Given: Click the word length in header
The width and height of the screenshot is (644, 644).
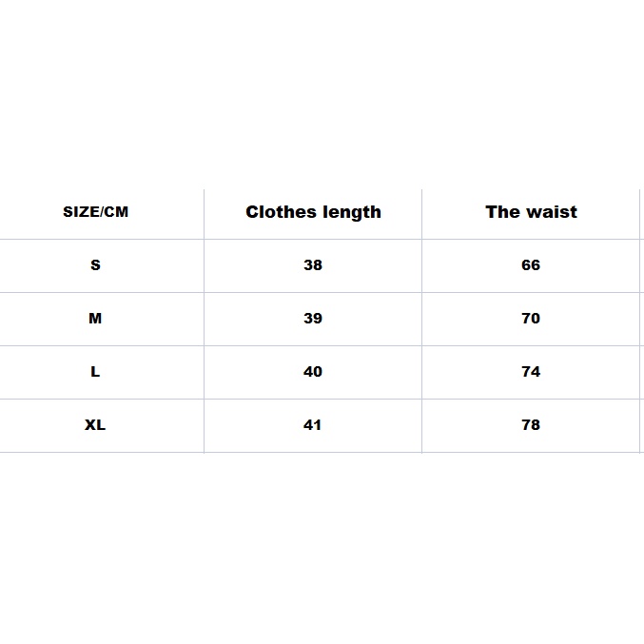Looking at the screenshot, I should click(x=352, y=213).
